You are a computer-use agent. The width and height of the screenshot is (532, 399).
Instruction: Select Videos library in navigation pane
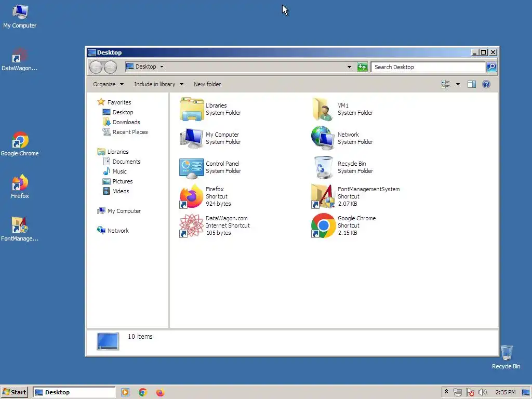(x=116, y=191)
